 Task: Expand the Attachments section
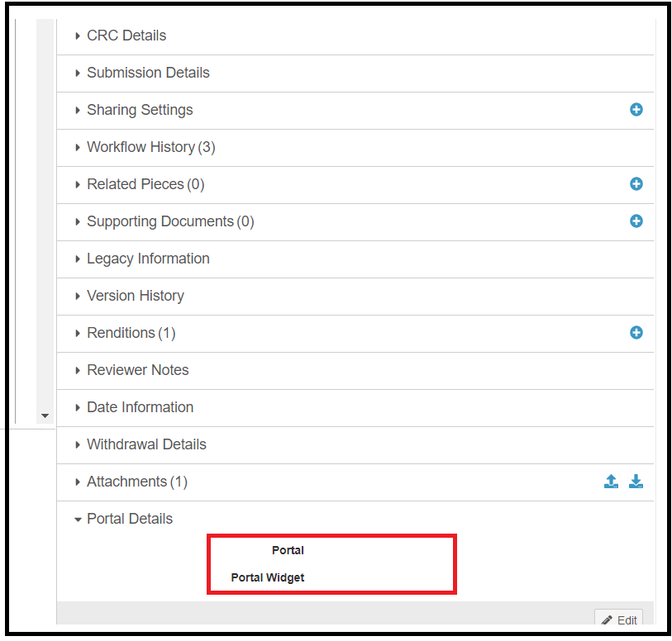(x=136, y=482)
